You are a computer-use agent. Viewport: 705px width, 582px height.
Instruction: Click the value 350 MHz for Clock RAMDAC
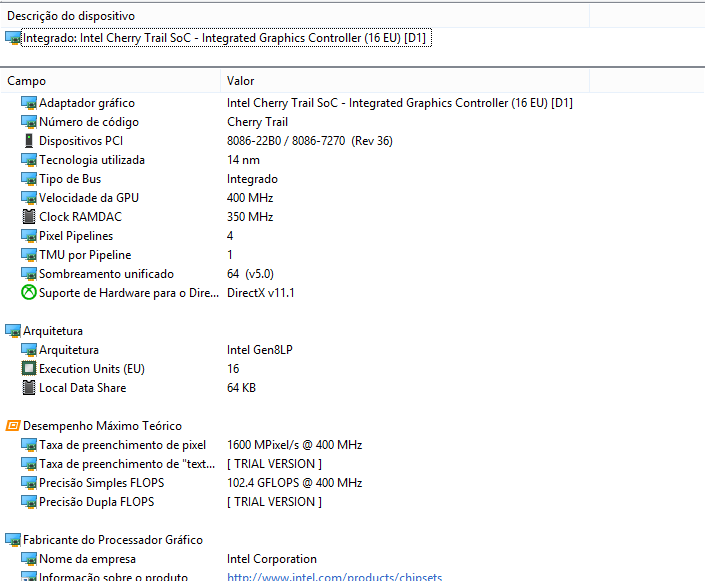click(x=250, y=217)
